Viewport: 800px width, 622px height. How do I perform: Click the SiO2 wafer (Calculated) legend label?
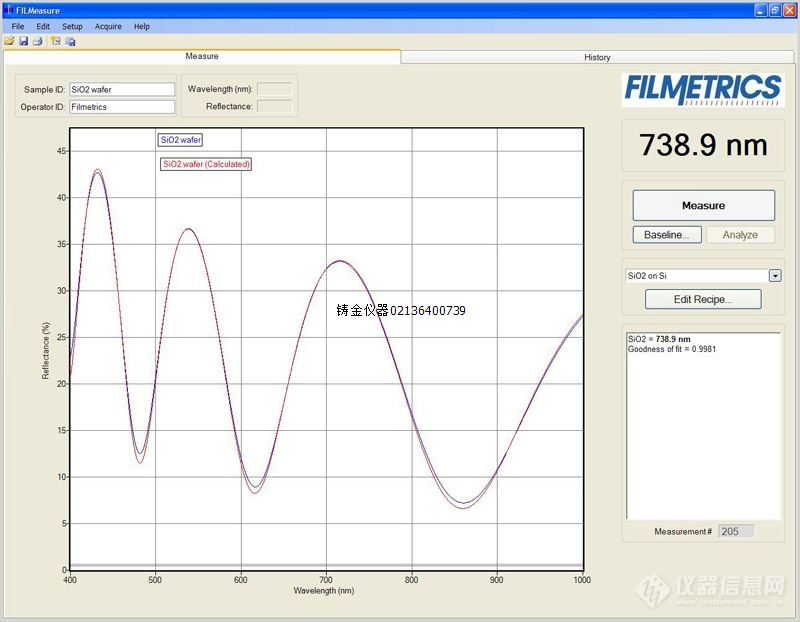[x=206, y=164]
